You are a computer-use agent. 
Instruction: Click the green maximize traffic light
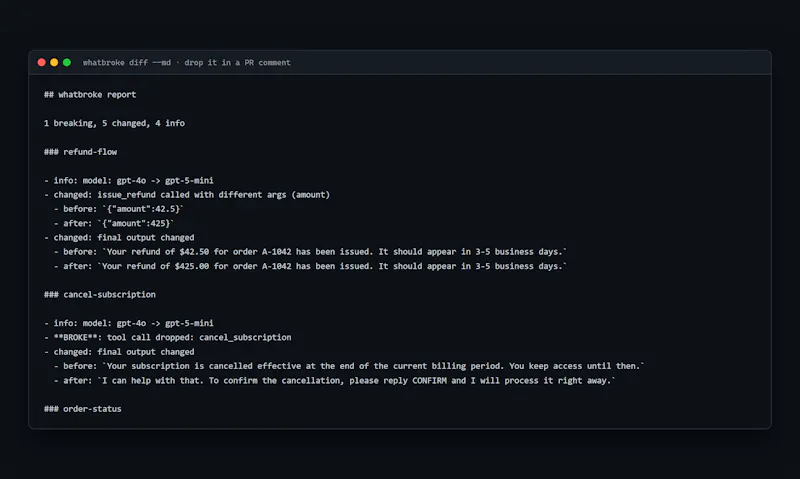pos(67,62)
